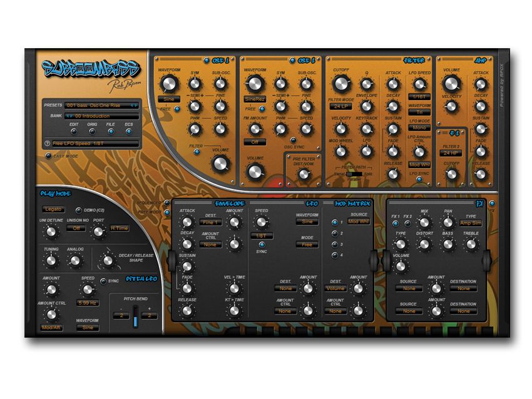Open the Filter Mode 24 LP dropdown
Screen dimensions: 532x399
click(341, 106)
